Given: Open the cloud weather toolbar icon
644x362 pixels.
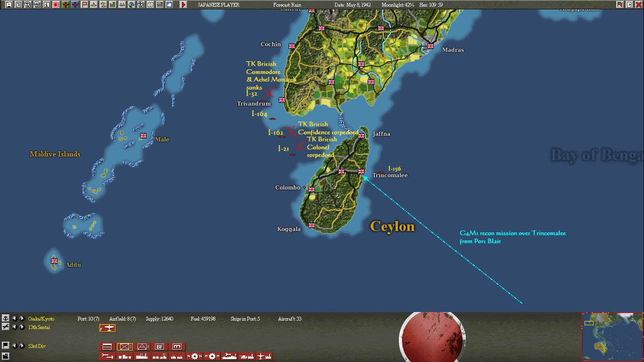Looking at the screenshot, I should 169,5.
